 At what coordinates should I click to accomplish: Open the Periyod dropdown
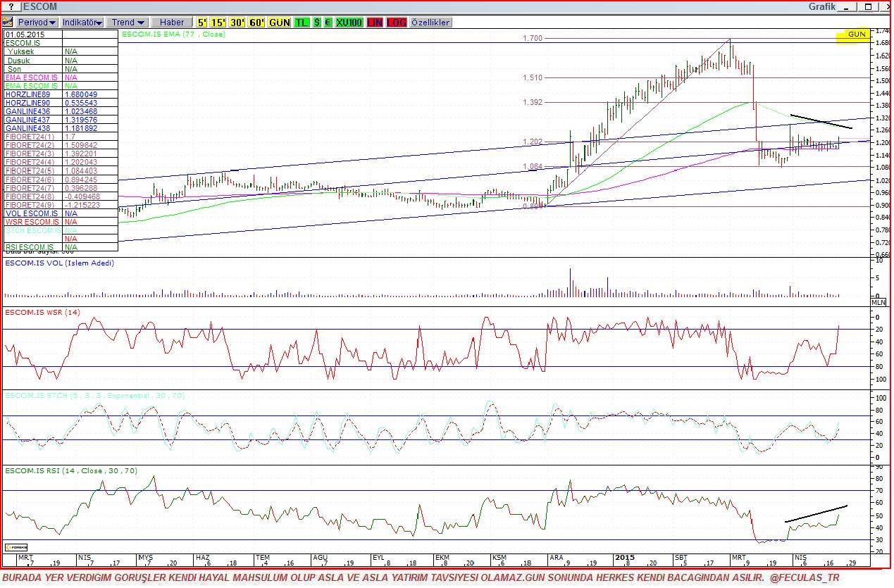tap(37, 23)
